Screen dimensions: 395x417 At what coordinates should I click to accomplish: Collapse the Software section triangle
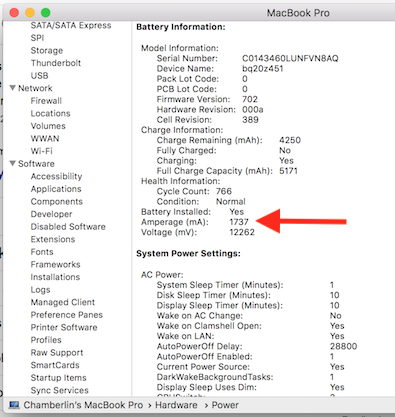coord(13,163)
